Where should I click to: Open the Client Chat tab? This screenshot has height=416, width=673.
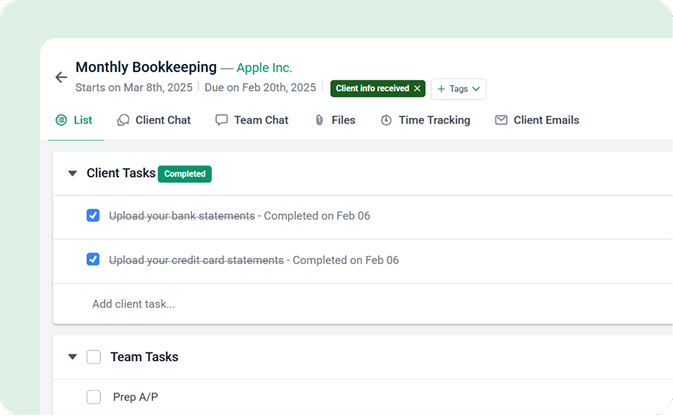pos(154,120)
